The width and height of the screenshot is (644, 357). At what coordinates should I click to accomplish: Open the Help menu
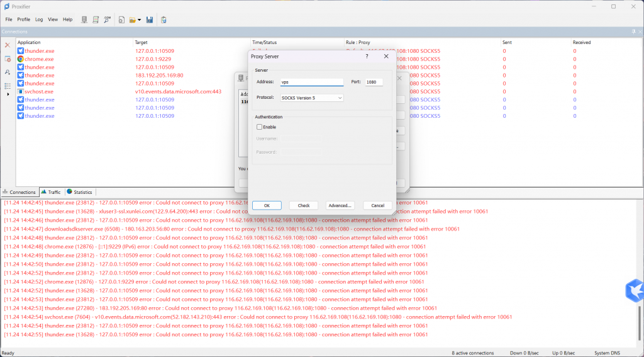coord(67,20)
